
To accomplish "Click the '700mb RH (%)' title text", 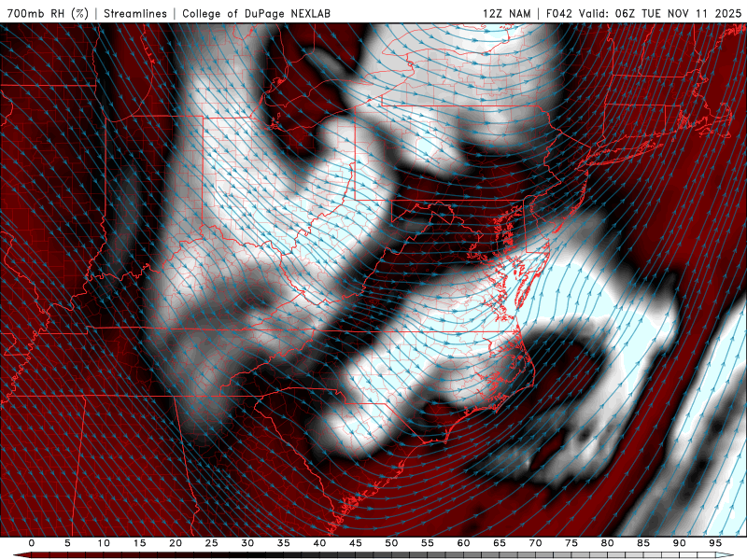I will [48, 13].
